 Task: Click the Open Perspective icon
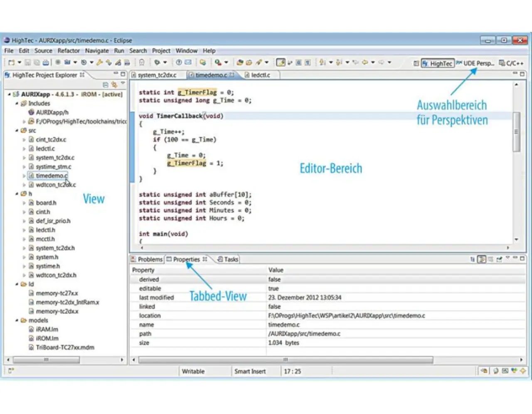pyautogui.click(x=416, y=63)
